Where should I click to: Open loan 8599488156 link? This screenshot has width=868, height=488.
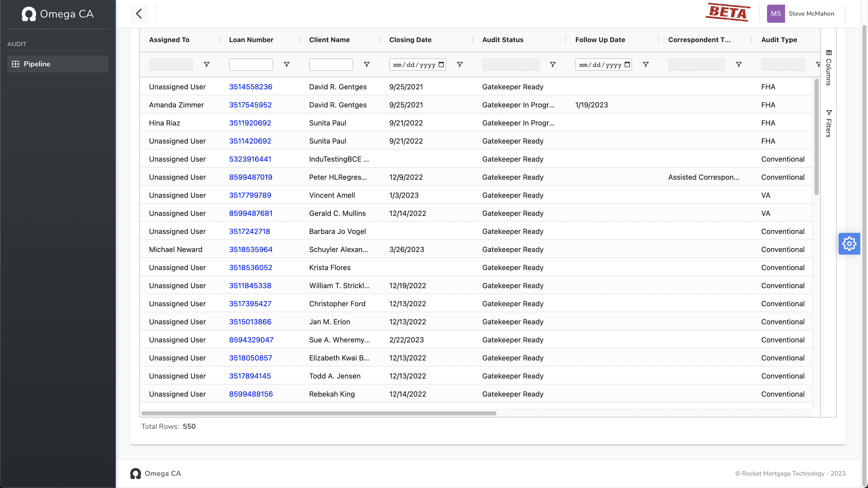click(x=251, y=394)
